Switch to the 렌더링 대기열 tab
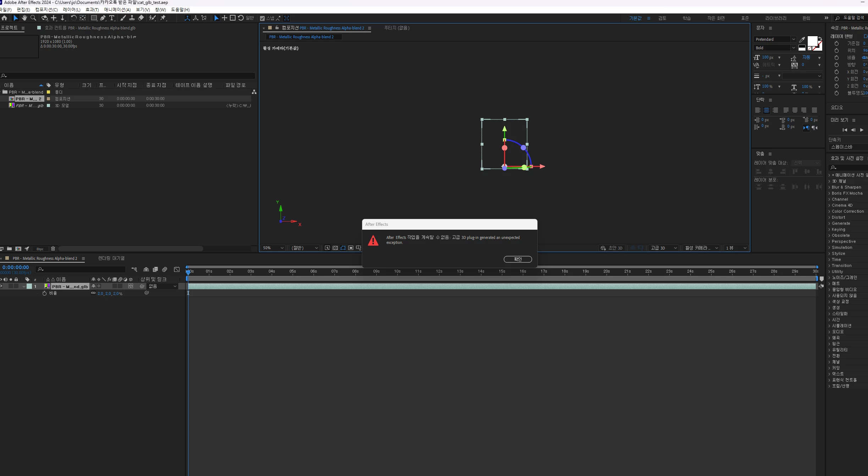This screenshot has height=476, width=868. [x=111, y=258]
